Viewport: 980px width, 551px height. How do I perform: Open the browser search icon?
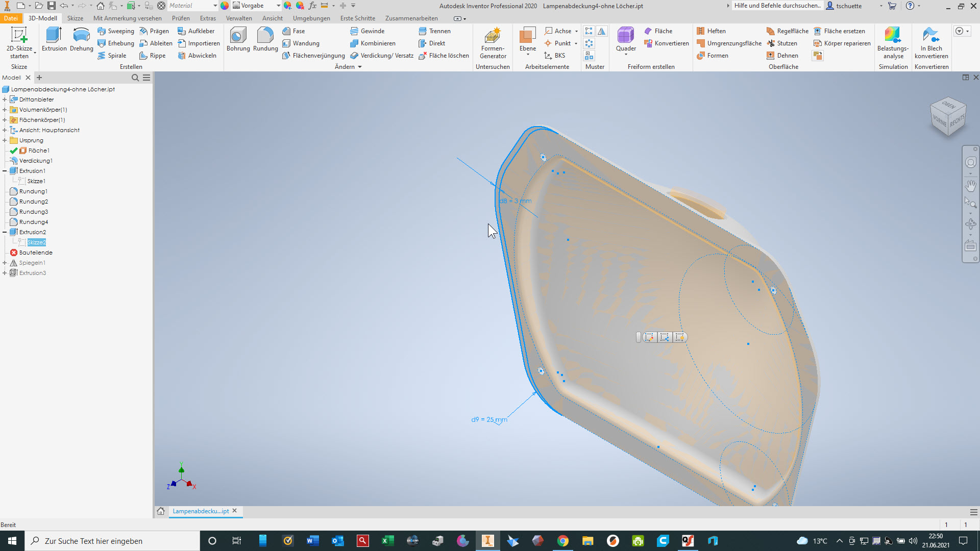135,78
